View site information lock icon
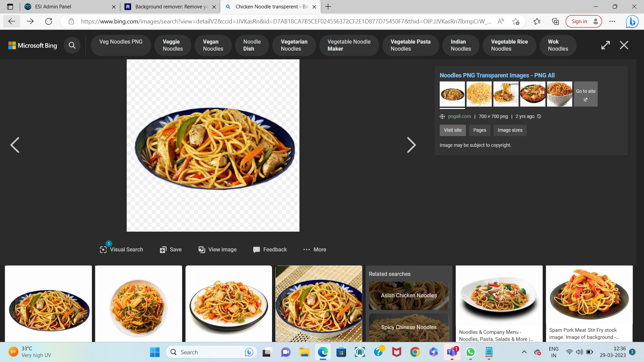Viewport: 644px width, 362px height. click(x=71, y=21)
